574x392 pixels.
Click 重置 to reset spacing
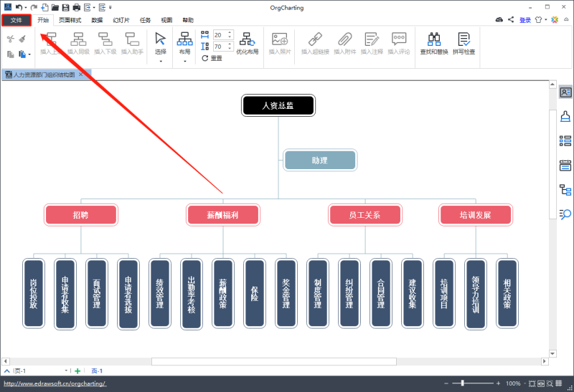tap(212, 58)
